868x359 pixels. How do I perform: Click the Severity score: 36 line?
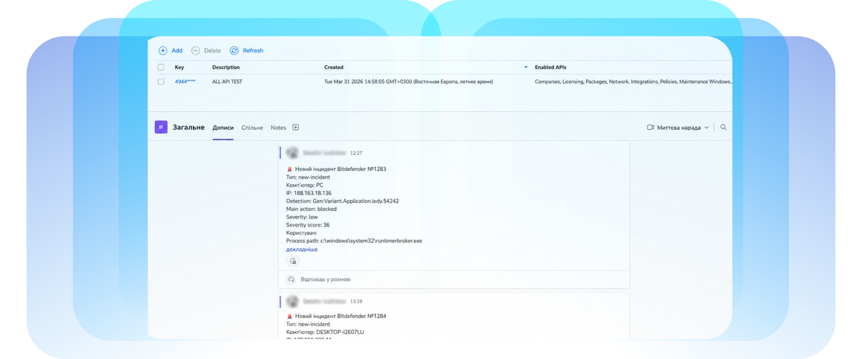[308, 225]
